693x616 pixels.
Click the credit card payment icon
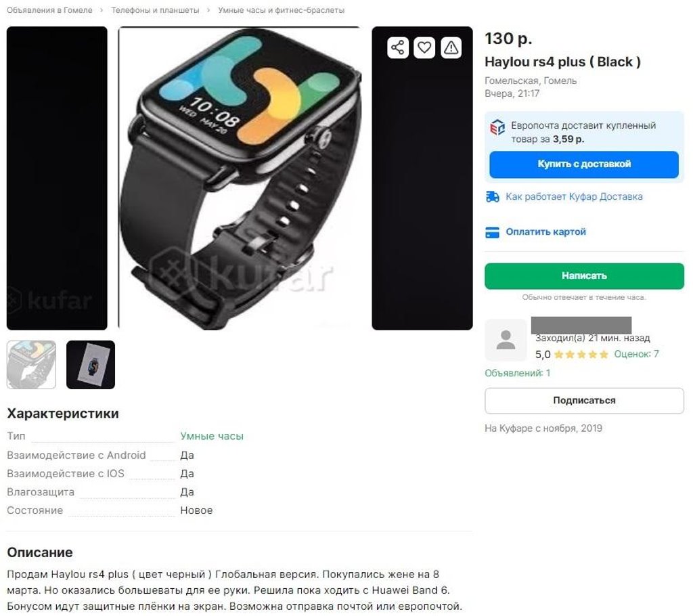(x=493, y=232)
